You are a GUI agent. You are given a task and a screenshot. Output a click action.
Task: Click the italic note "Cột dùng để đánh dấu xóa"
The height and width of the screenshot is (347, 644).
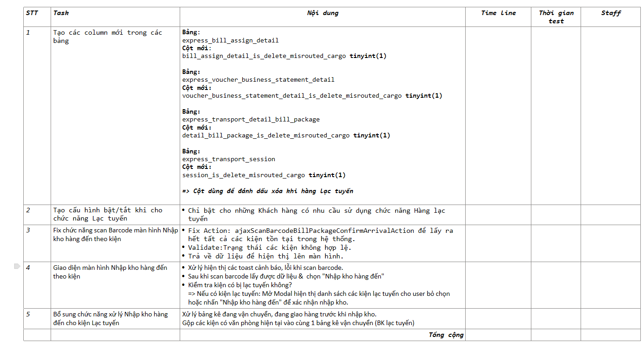point(268,191)
